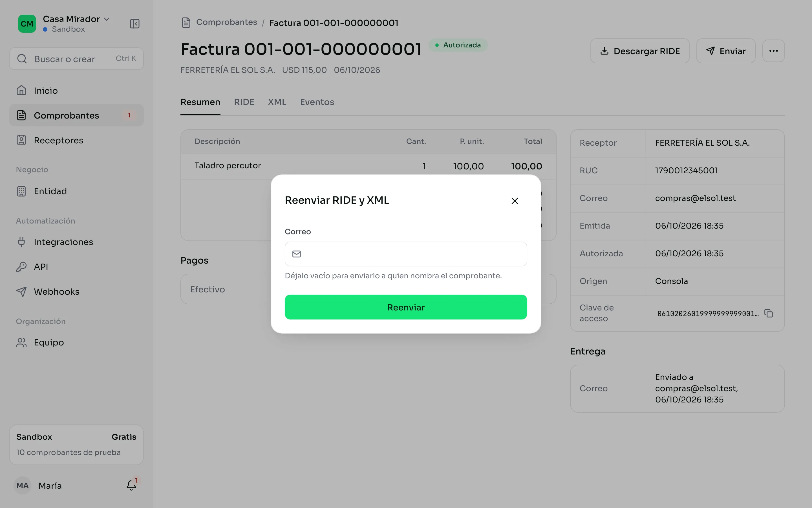Screen dimensions: 812x508
Task: Click the envelope icon in Correo field
Action: click(297, 254)
